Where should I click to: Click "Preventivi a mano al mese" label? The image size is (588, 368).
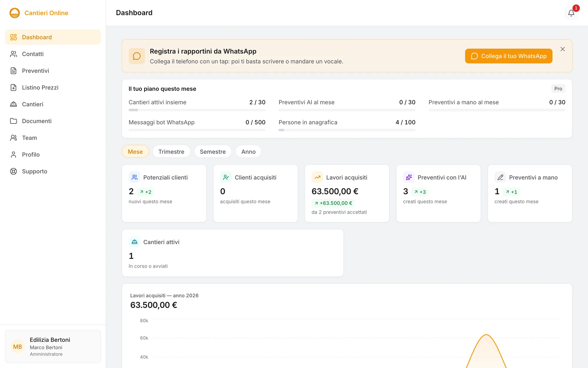[x=464, y=102]
